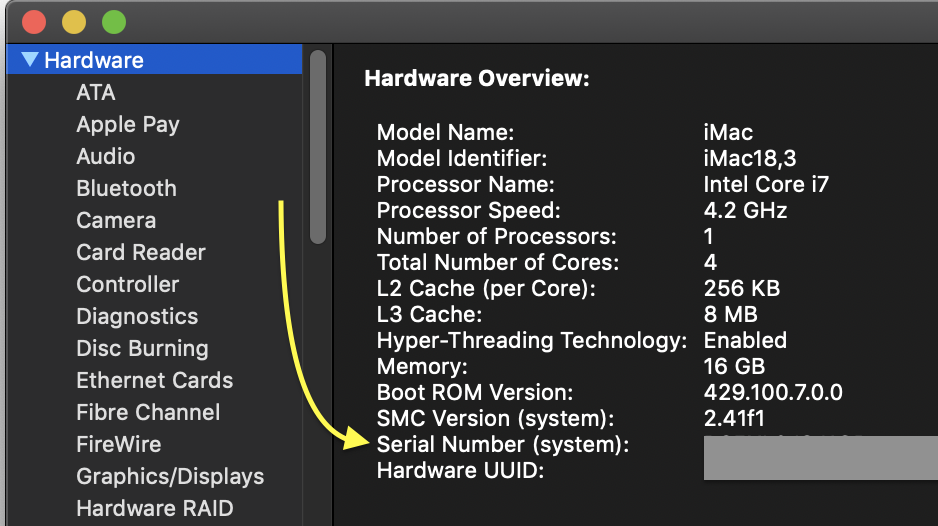Select Ethernet Cards in sidebar
This screenshot has height=526, width=938.
154,380
